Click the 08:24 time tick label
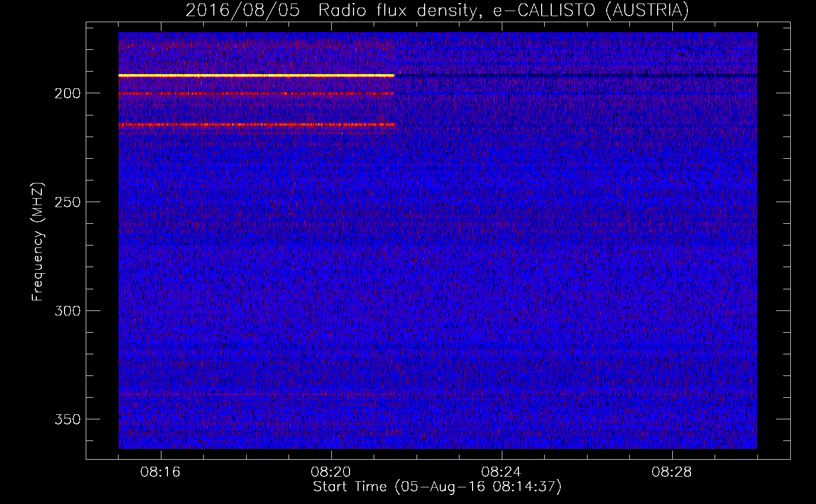816x504 pixels. [501, 472]
